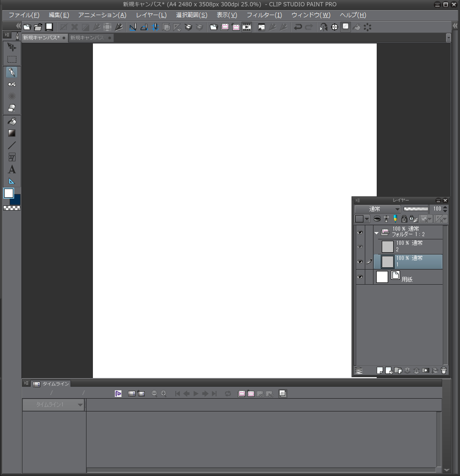Viewport: 460px width, 476px height.
Task: Open the Layer panel menu icon
Action: click(357, 200)
